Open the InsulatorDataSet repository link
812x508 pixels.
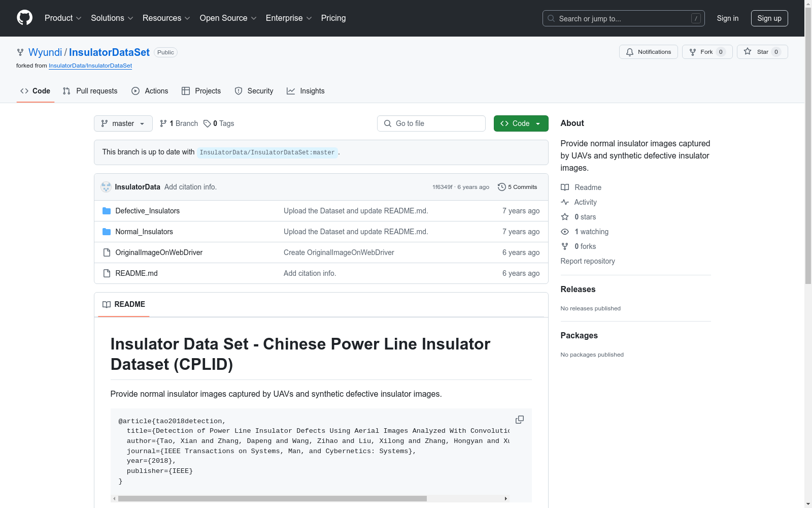[109, 52]
